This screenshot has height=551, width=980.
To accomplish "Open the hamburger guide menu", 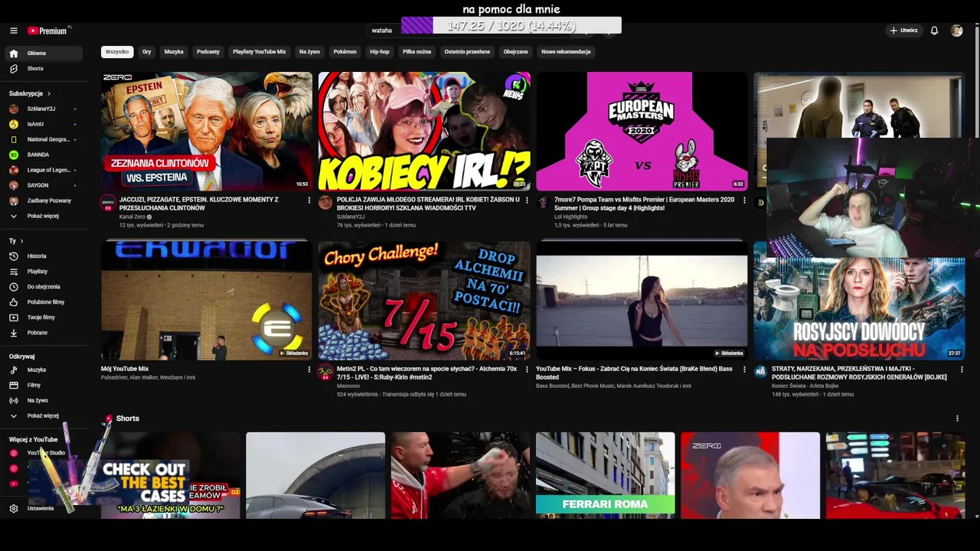I will (13, 31).
